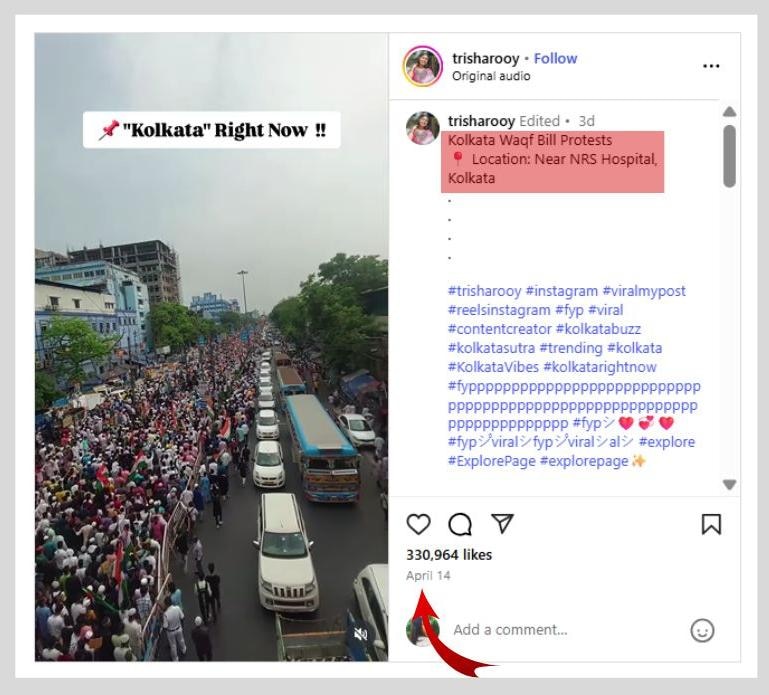The image size is (769, 695).
Task: Open the #ExplorePage hashtag
Action: 491,461
